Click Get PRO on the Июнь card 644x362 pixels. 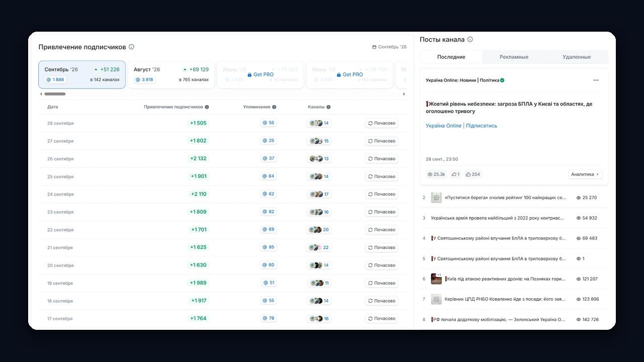349,74
